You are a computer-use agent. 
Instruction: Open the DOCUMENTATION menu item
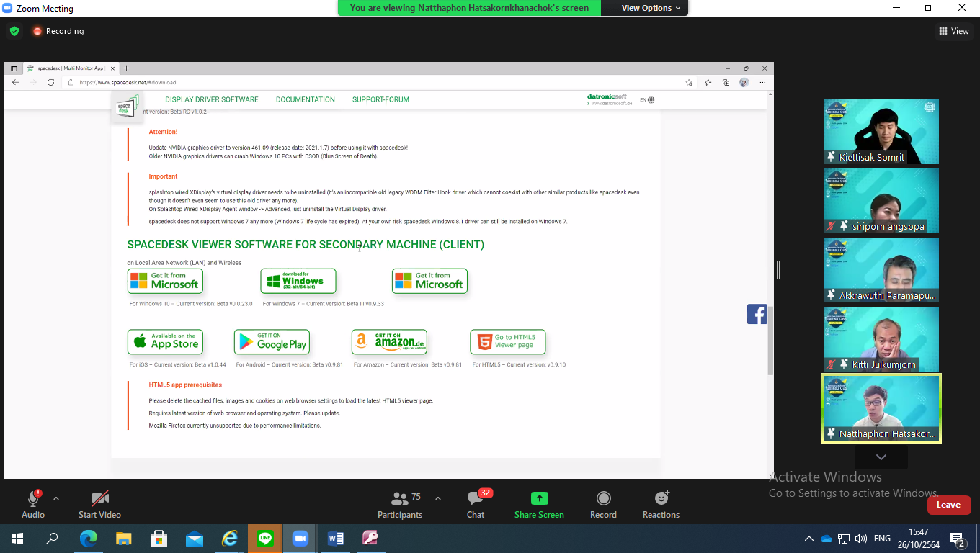click(306, 99)
